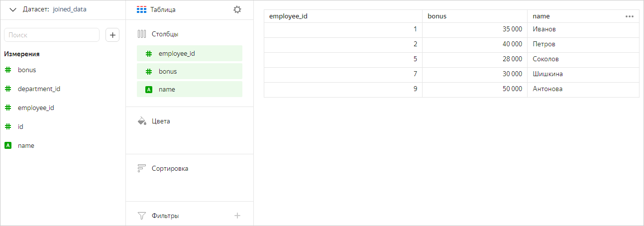Click into the Поиск search field

[x=52, y=35]
